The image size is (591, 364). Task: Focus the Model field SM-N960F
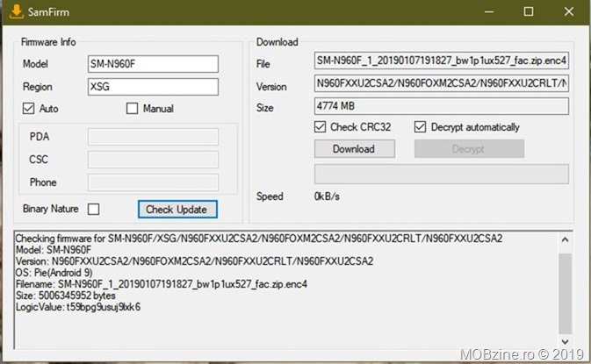[x=153, y=64]
